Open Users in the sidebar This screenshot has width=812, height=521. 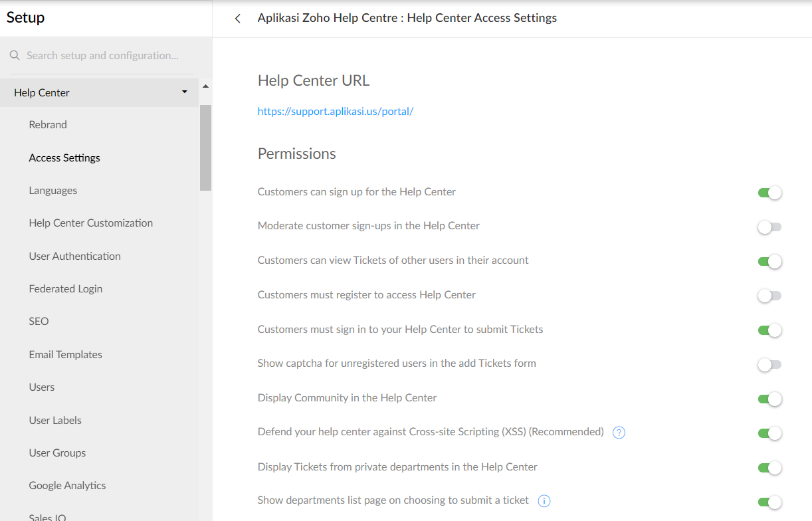tap(42, 387)
